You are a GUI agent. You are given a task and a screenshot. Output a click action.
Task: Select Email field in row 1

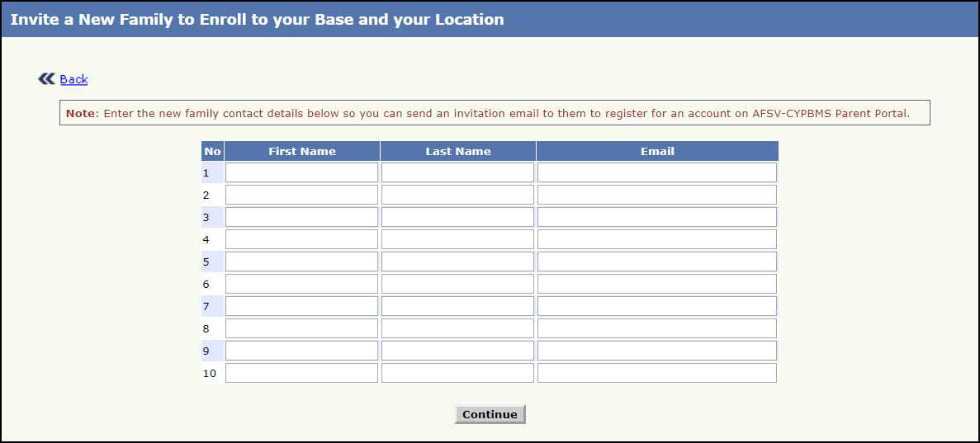coord(656,172)
